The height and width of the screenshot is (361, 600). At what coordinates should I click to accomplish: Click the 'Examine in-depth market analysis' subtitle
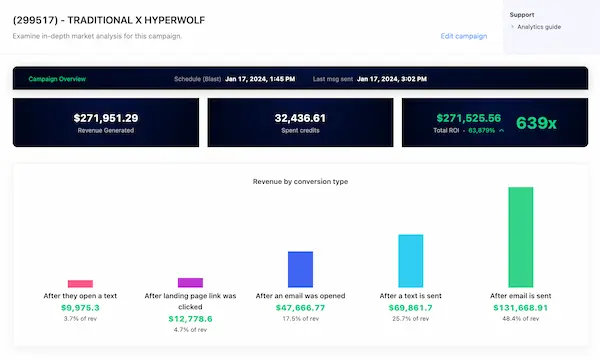pyautogui.click(x=97, y=36)
